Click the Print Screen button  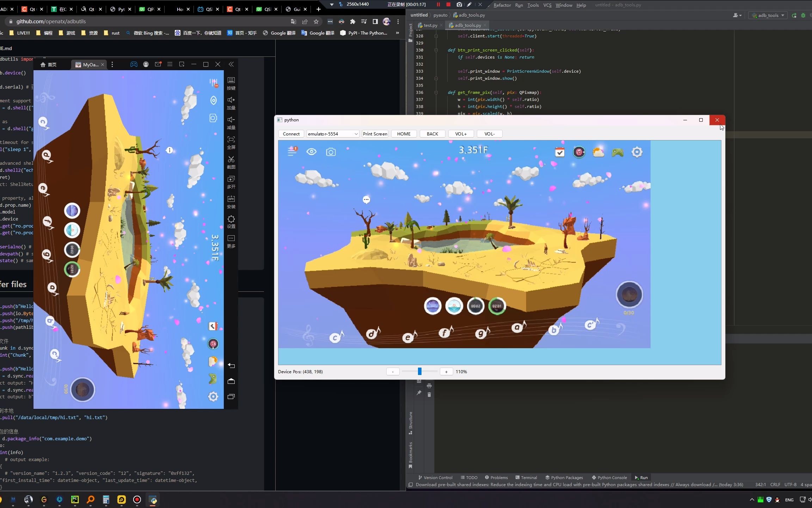coord(375,134)
